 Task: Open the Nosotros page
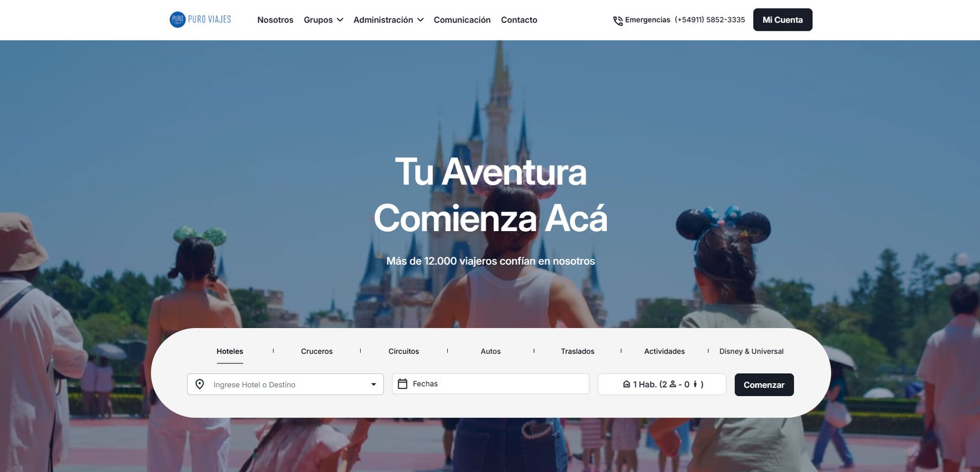pyautogui.click(x=275, y=20)
